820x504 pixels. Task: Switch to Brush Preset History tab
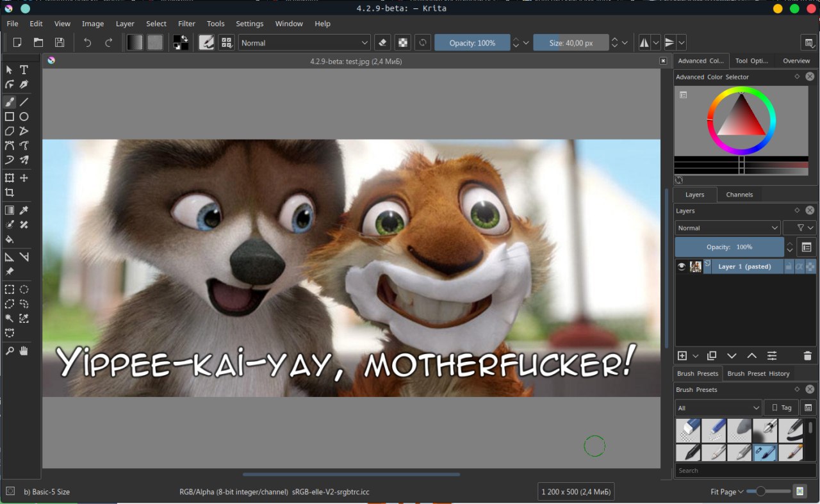pyautogui.click(x=758, y=373)
